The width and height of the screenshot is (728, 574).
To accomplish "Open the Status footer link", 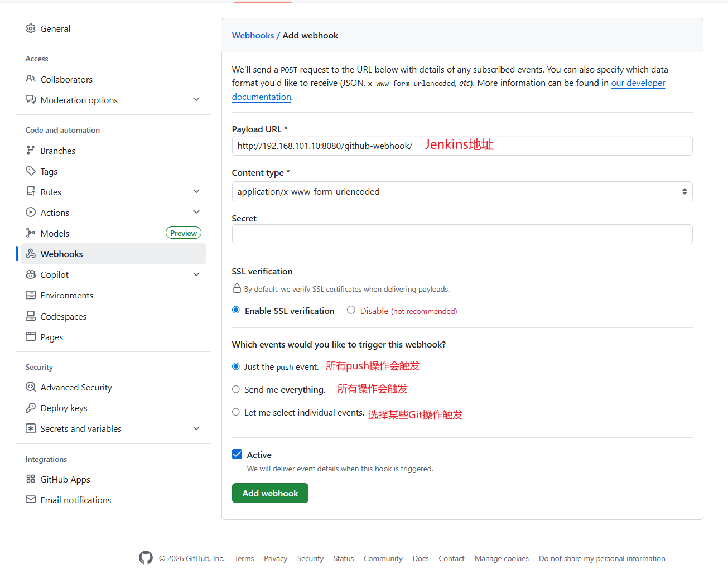I will pos(344,558).
